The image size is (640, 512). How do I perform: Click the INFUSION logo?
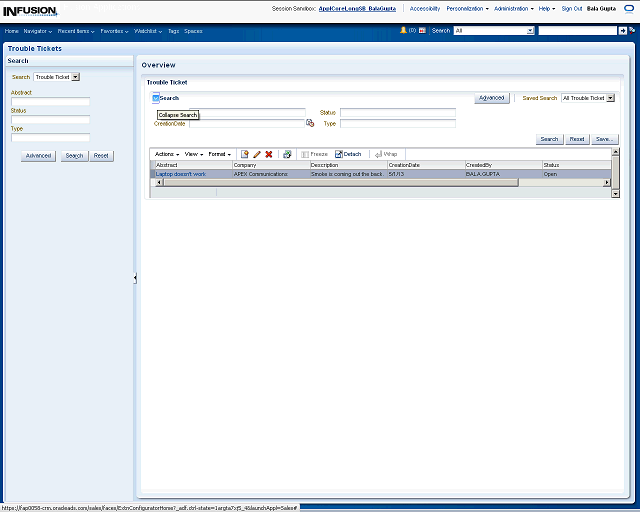click(30, 11)
